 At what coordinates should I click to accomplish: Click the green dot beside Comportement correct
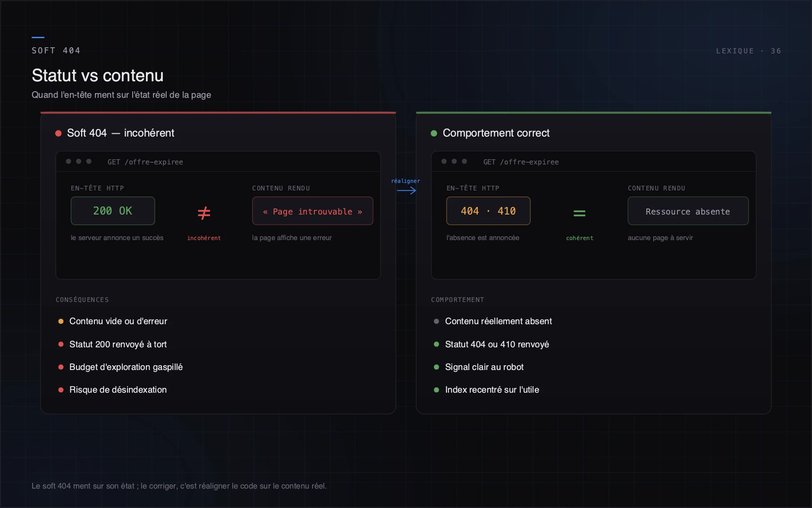(x=434, y=133)
